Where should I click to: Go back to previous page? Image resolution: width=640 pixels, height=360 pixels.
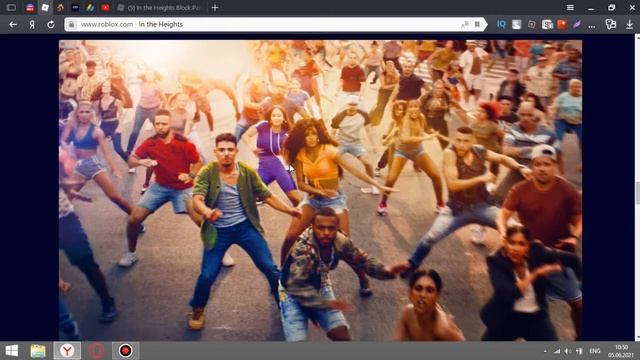(x=13, y=24)
